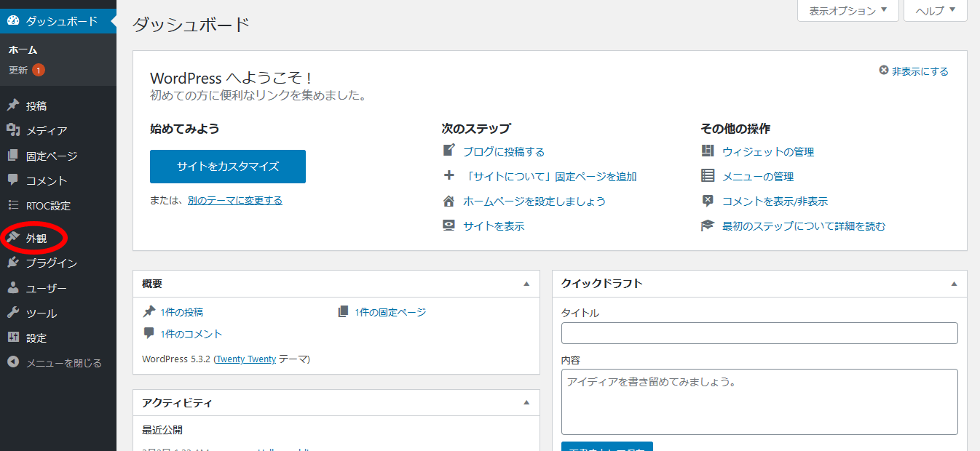Click the 内容 text area
This screenshot has height=451, width=980.
point(759,402)
